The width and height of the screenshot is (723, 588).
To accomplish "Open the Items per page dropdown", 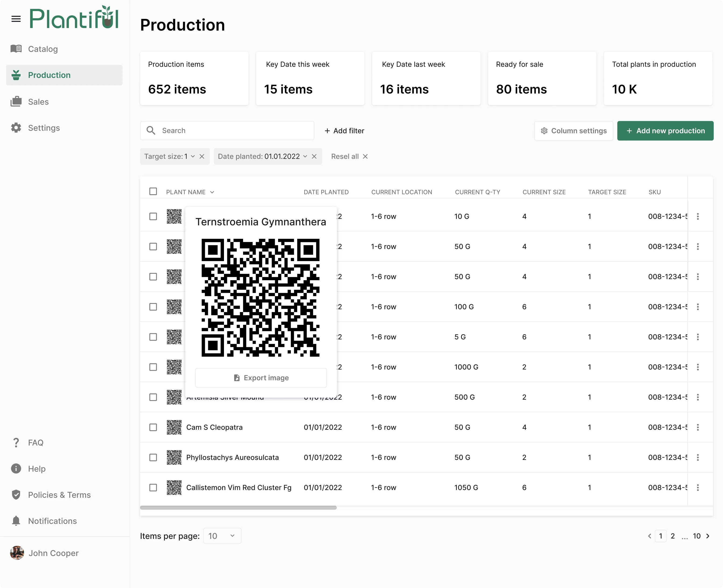I will point(222,536).
